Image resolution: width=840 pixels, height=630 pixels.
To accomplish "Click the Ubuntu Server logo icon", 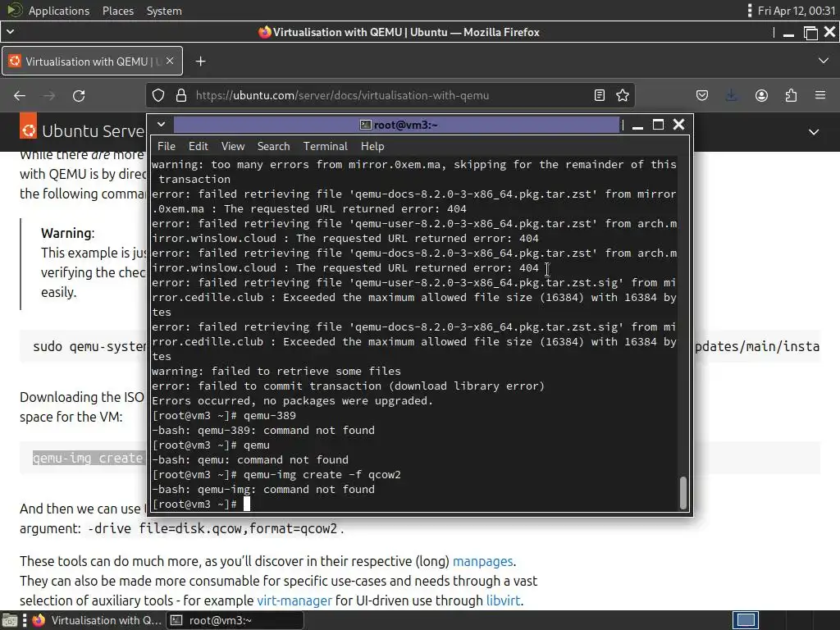I will (29, 126).
